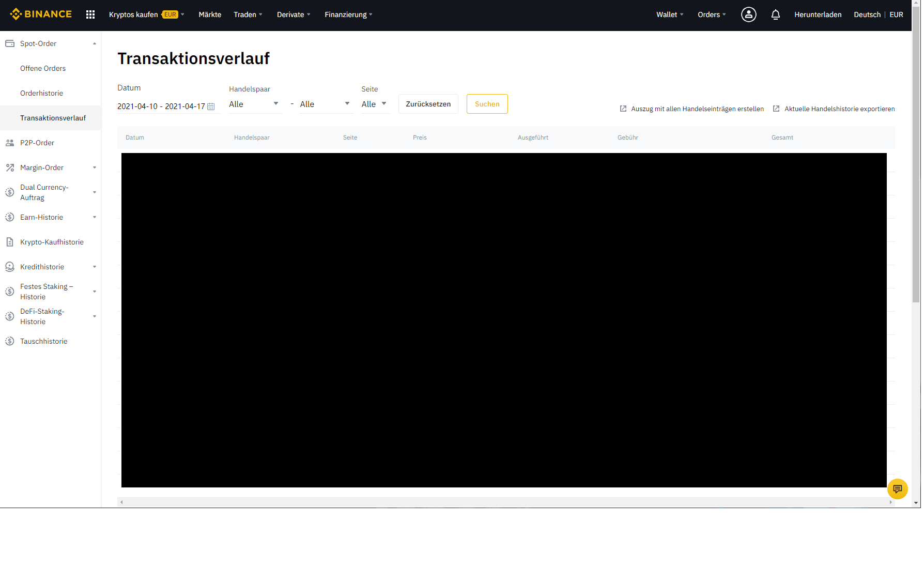
Task: Open the Wallet menu
Action: click(x=670, y=14)
